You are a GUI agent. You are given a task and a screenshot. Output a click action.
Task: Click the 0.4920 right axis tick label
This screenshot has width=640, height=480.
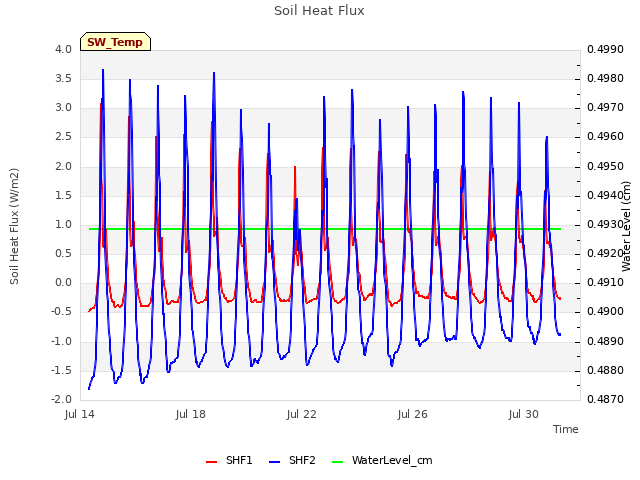click(x=605, y=253)
